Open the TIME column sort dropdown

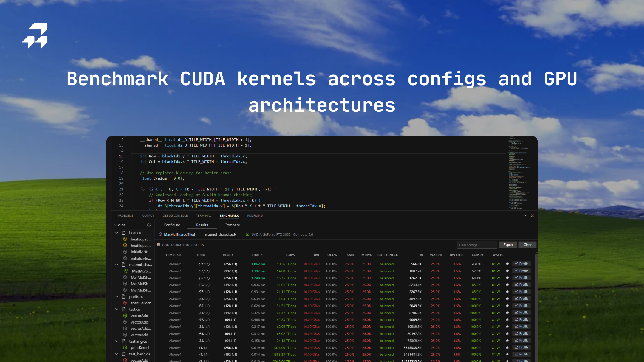click(x=262, y=255)
